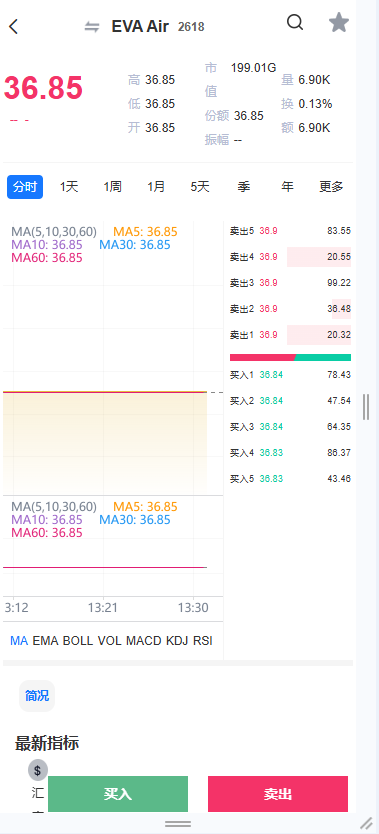This screenshot has height=834, width=379.
Task: Enable the BOLL indicator
Action: (78, 640)
